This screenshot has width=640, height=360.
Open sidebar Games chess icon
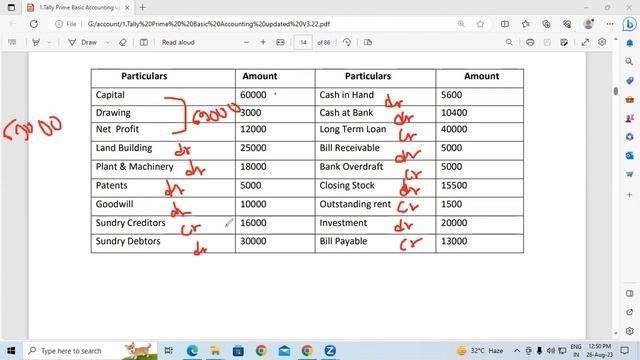(x=629, y=118)
